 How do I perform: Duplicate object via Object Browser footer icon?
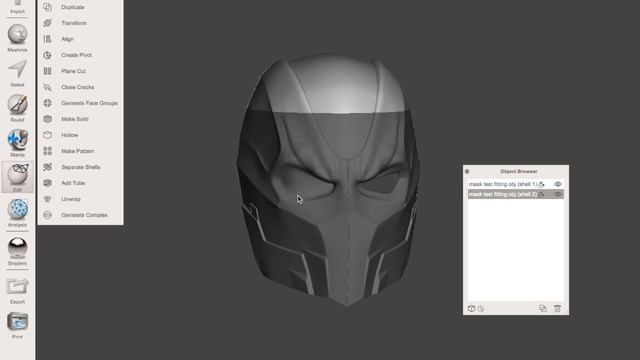[x=542, y=309]
